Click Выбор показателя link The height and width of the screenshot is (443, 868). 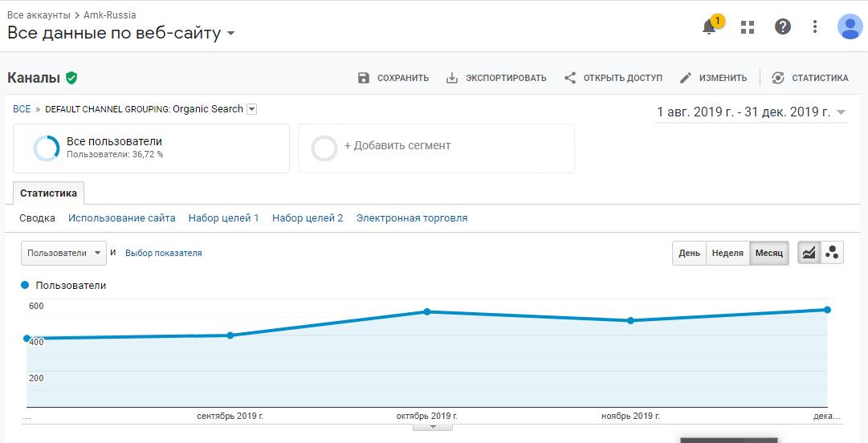click(x=163, y=253)
